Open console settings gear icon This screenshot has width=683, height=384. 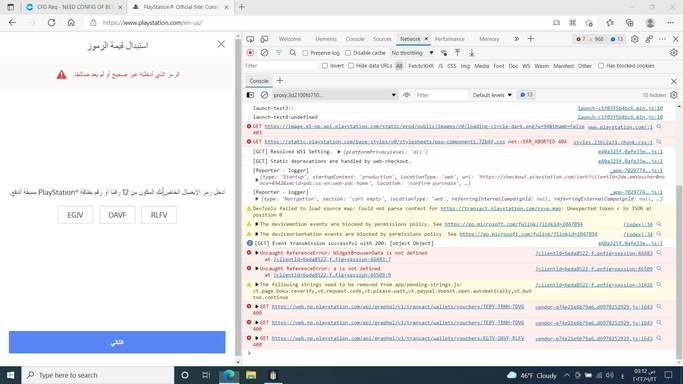[674, 95]
